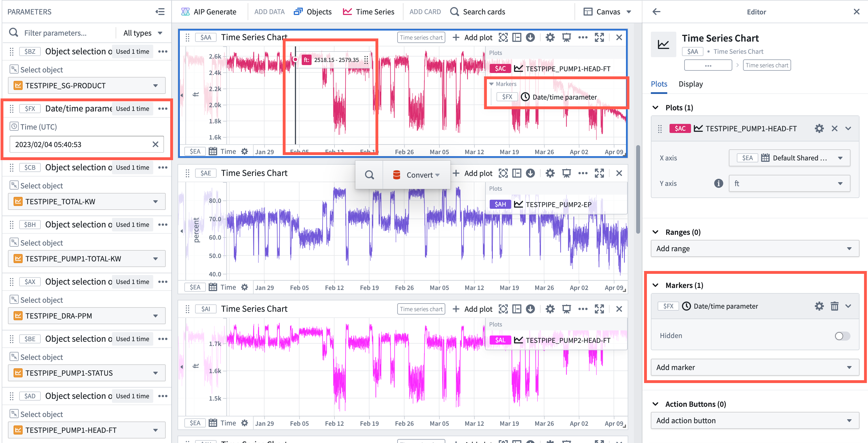Open AIP Generate

coord(209,12)
